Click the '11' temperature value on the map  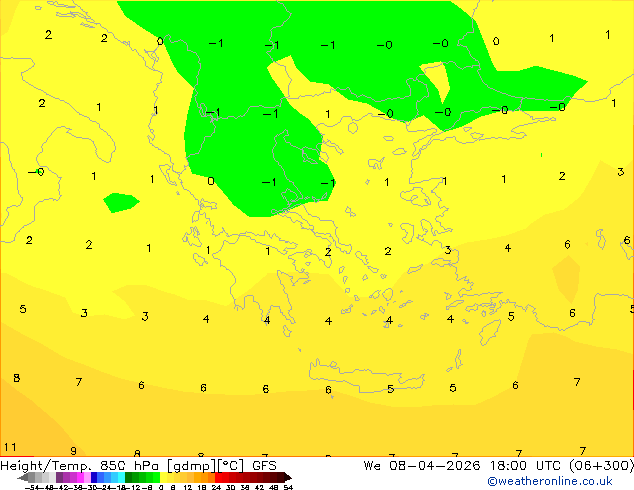tap(10, 447)
